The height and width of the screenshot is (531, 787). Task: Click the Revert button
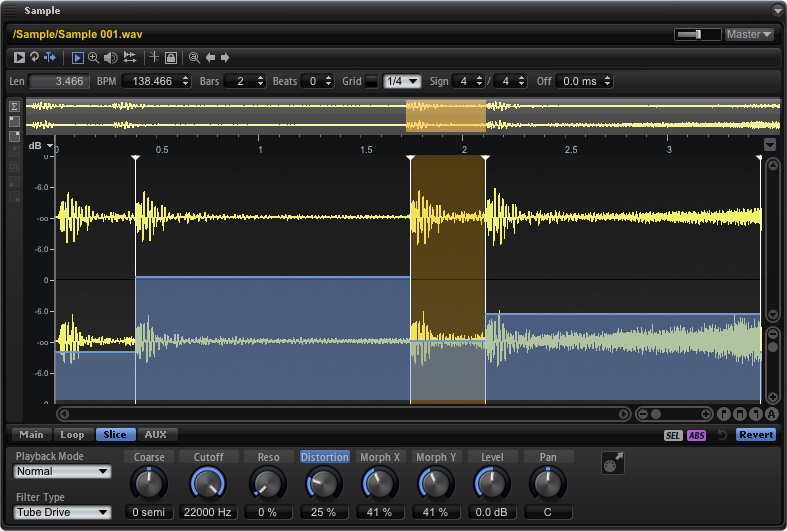tap(756, 435)
